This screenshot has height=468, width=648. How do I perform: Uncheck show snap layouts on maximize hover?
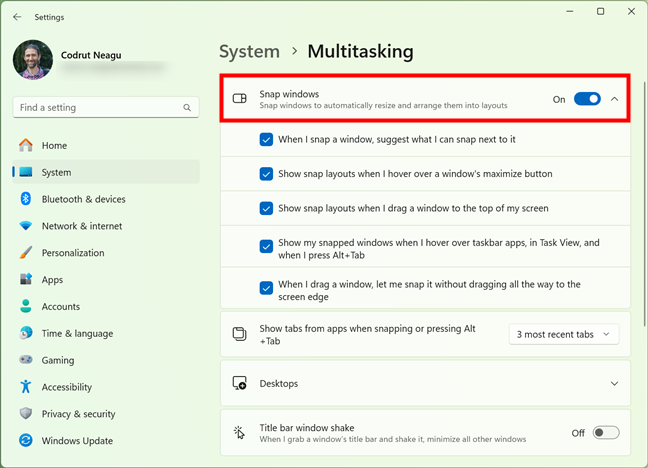point(266,174)
